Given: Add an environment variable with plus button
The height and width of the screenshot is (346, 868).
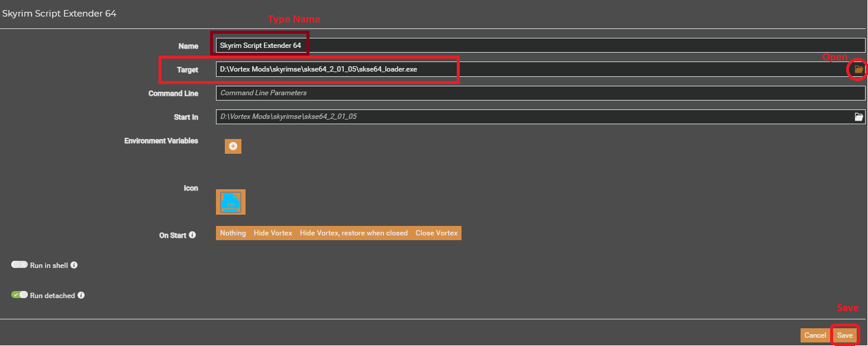Looking at the screenshot, I should pyautogui.click(x=233, y=146).
